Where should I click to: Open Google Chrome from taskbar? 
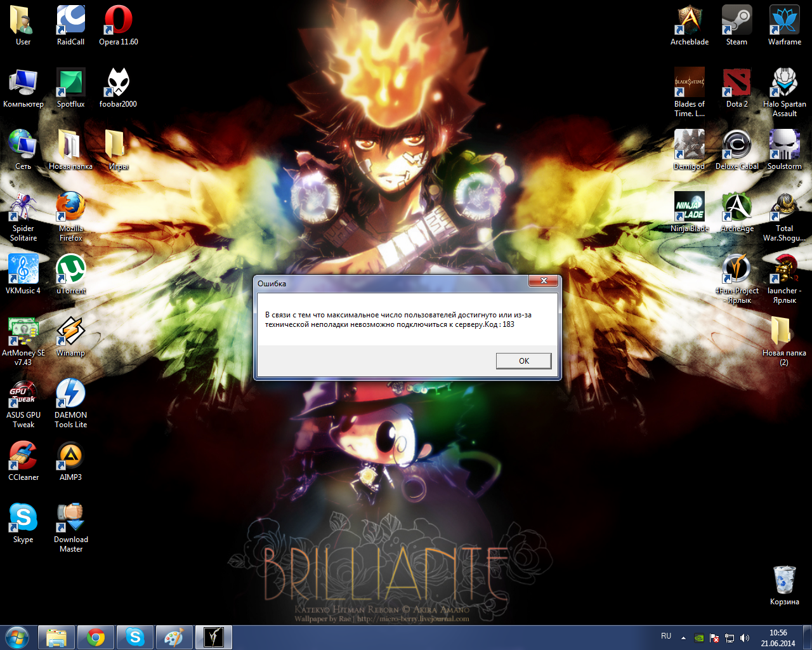tap(96, 637)
